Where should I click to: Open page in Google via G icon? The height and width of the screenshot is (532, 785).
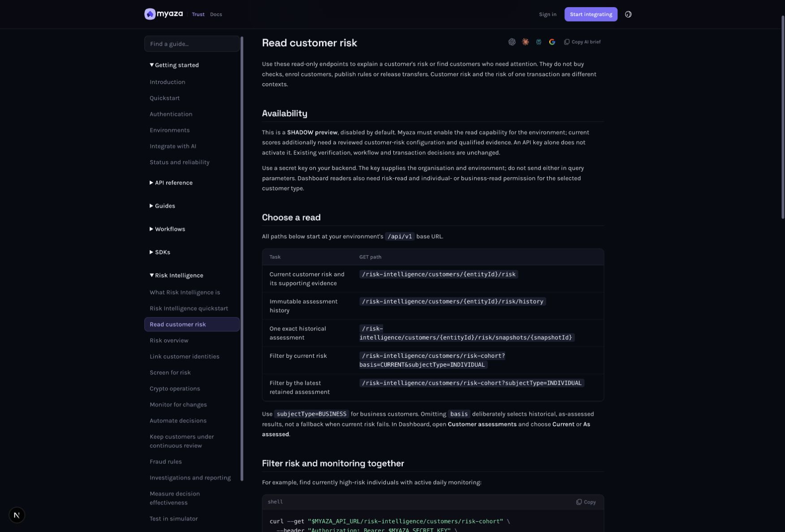(x=552, y=42)
